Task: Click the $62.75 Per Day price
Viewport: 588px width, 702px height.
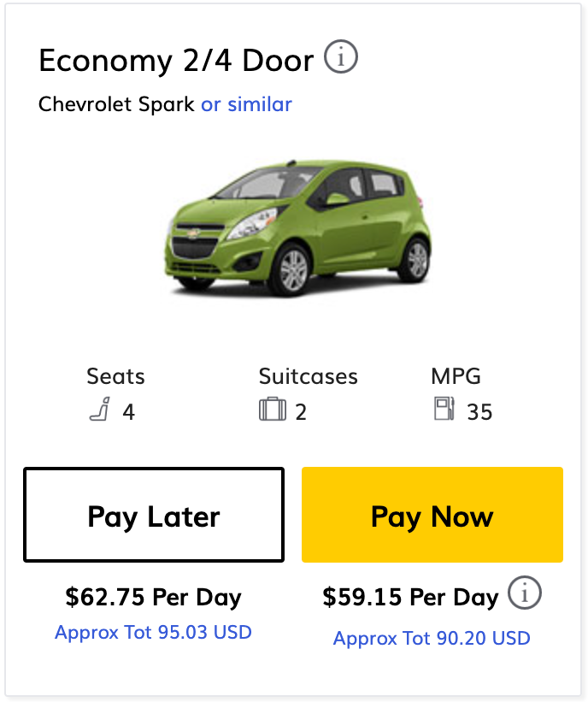Action: tap(154, 597)
